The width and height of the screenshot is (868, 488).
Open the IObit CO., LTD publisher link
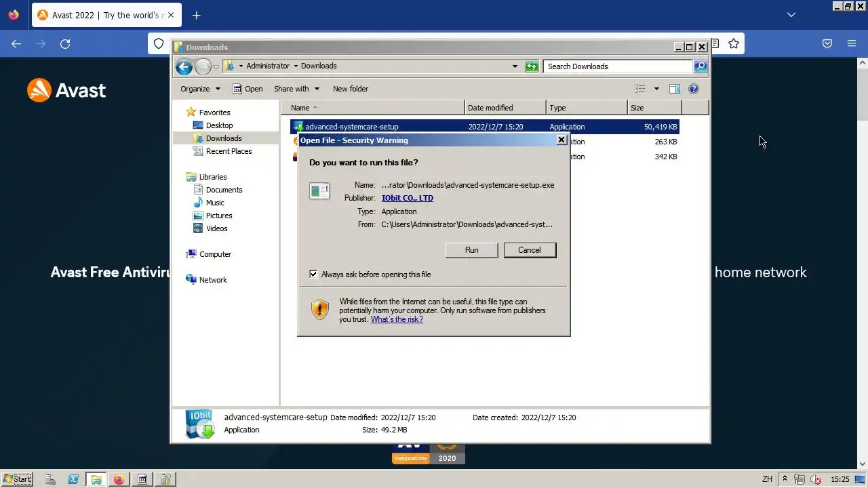point(407,198)
